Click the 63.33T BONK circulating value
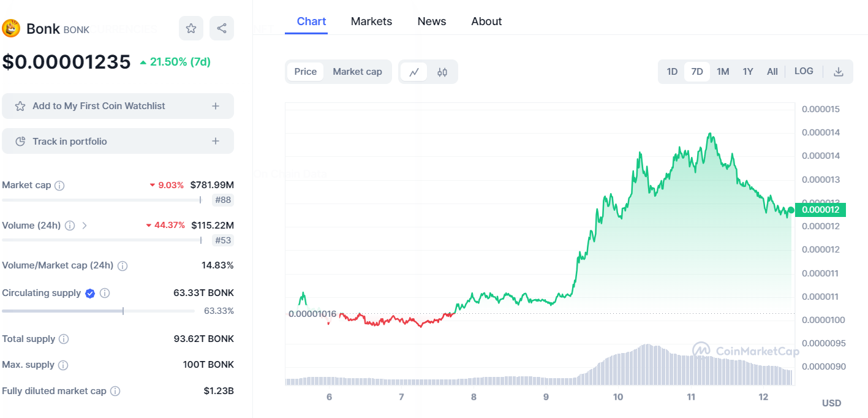This screenshot has width=868, height=418. point(203,293)
